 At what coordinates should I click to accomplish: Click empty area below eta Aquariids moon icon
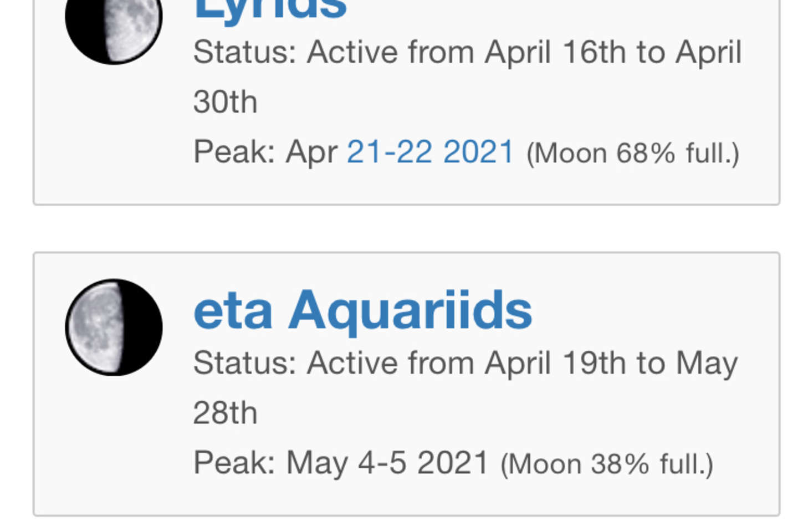(x=114, y=443)
